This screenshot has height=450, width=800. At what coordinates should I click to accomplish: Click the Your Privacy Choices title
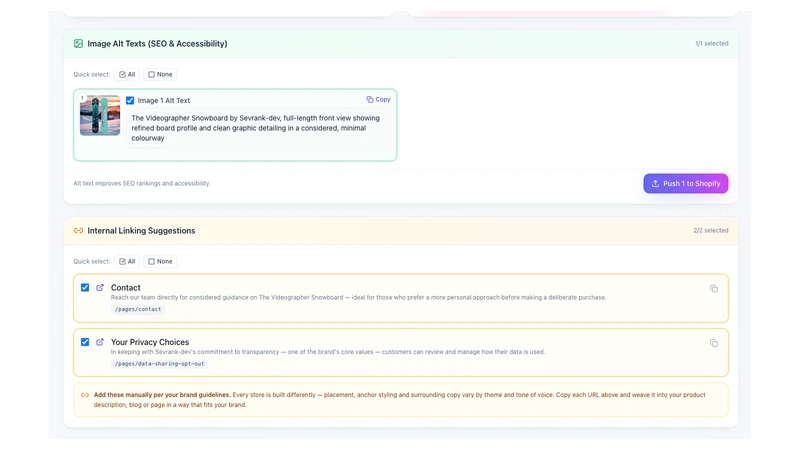pyautogui.click(x=150, y=342)
